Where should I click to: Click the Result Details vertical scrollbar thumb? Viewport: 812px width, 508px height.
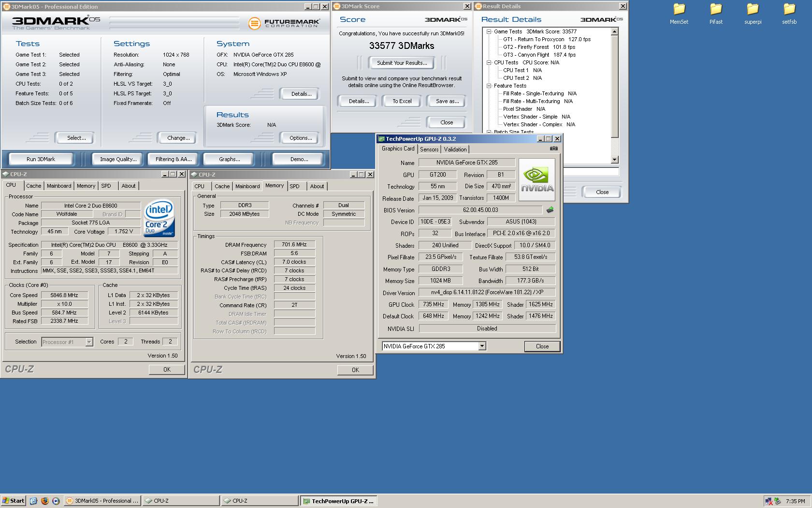point(615,86)
